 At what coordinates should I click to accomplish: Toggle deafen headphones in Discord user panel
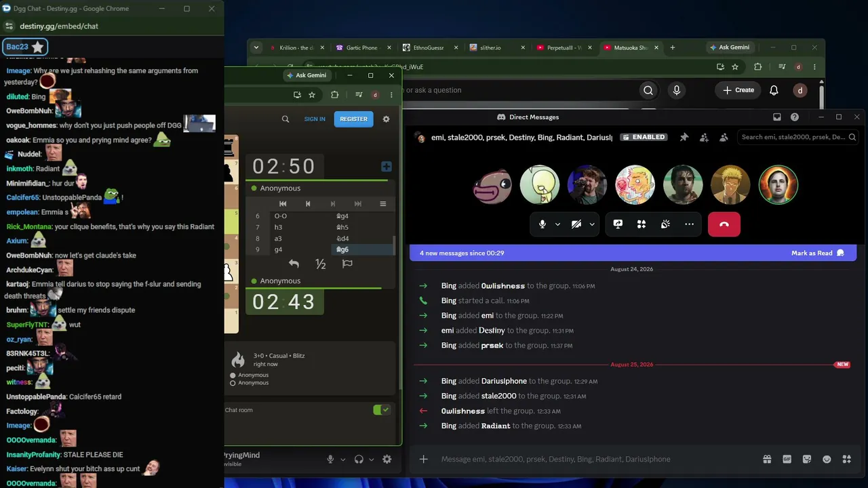359,459
